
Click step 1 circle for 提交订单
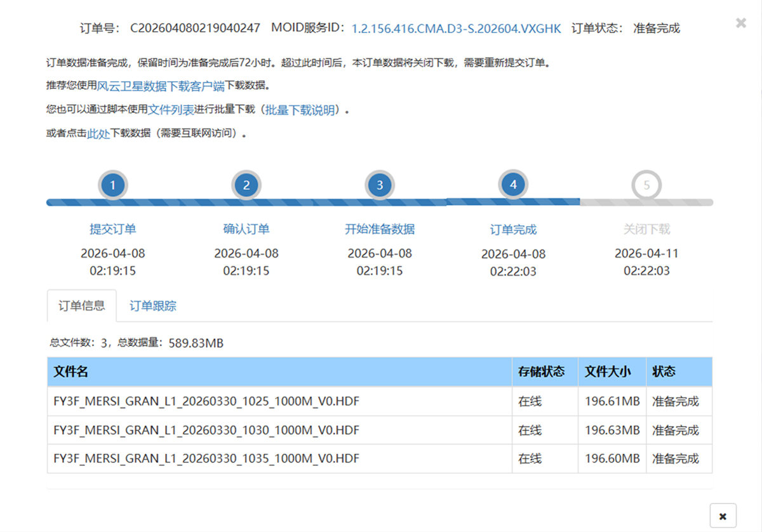(113, 186)
